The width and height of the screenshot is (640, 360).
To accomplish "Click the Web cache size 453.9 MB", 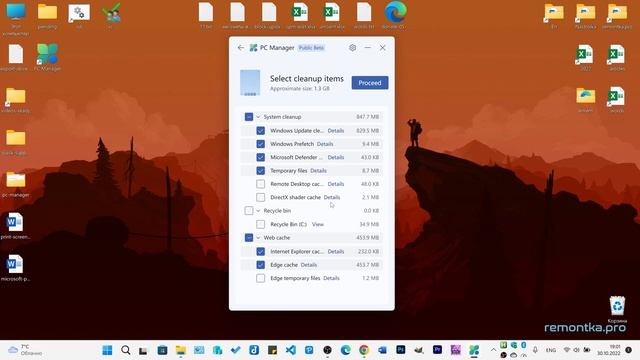I will [x=367, y=238].
